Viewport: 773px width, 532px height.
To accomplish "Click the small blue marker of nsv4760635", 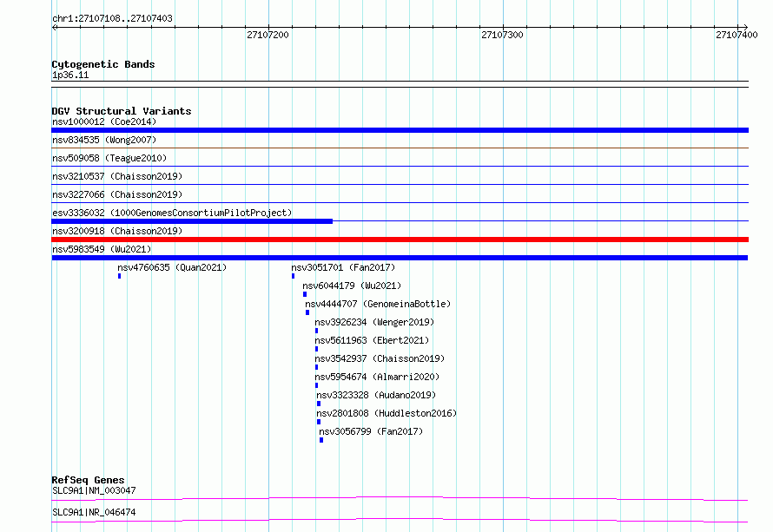I will tap(119, 276).
